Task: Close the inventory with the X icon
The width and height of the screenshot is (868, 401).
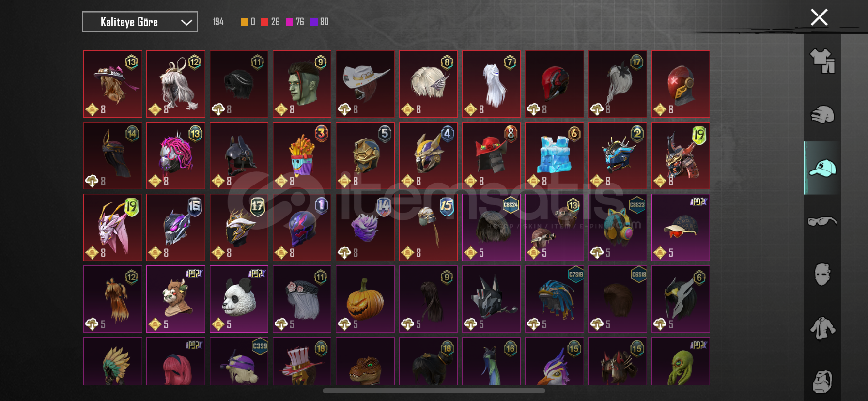Action: [819, 17]
